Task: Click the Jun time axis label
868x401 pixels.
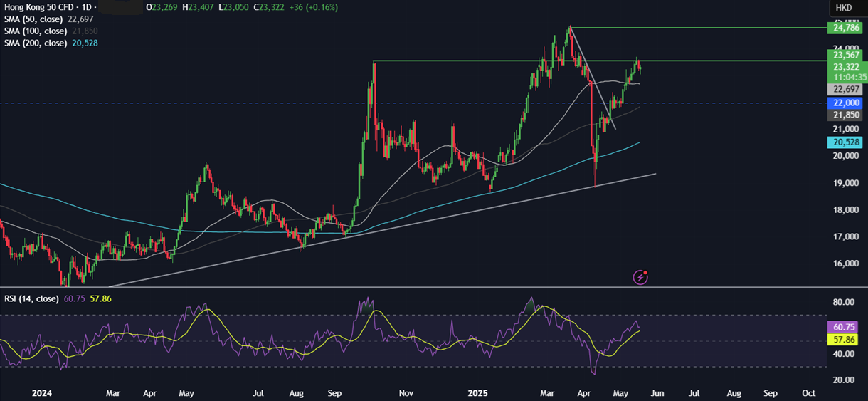Action: click(656, 392)
